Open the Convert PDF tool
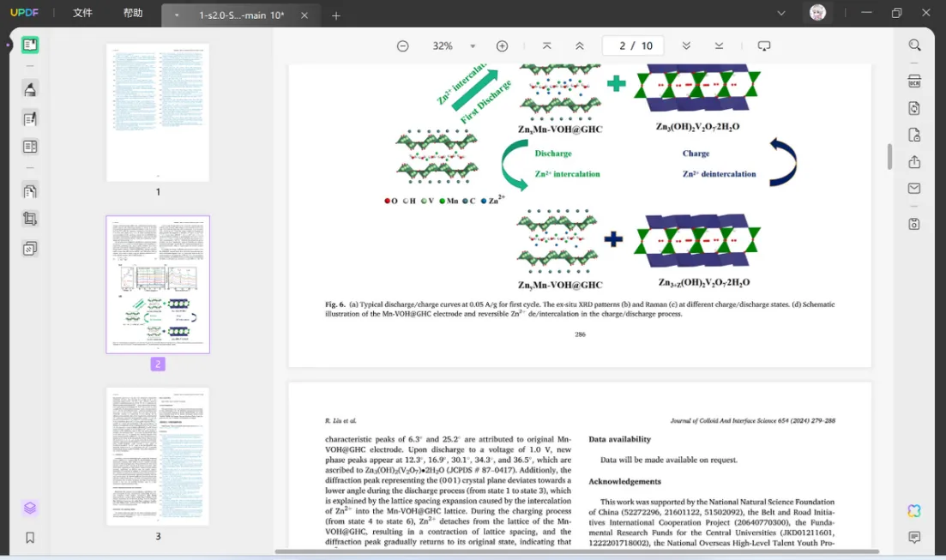946x560 pixels. point(914,108)
